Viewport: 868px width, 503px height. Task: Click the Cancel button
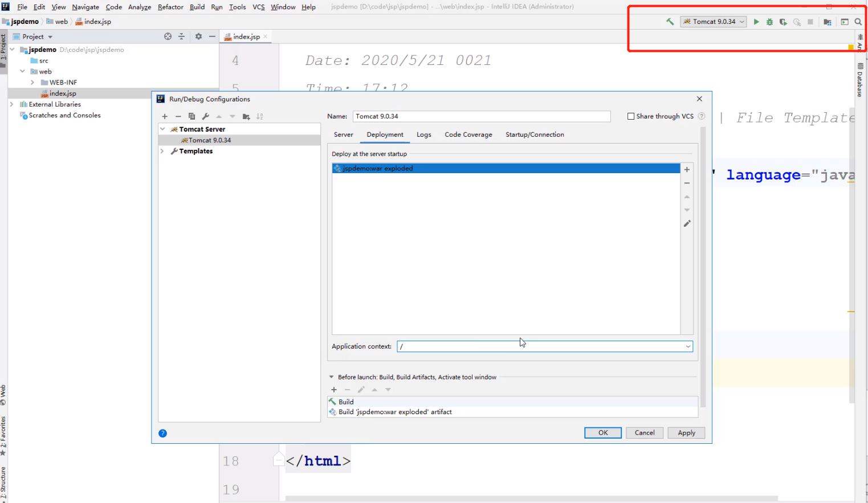coord(645,433)
